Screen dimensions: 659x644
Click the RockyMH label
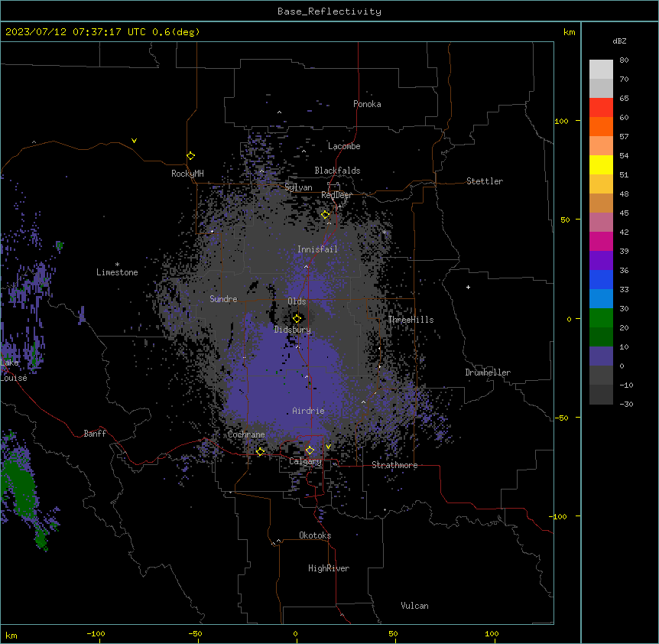coord(187,174)
